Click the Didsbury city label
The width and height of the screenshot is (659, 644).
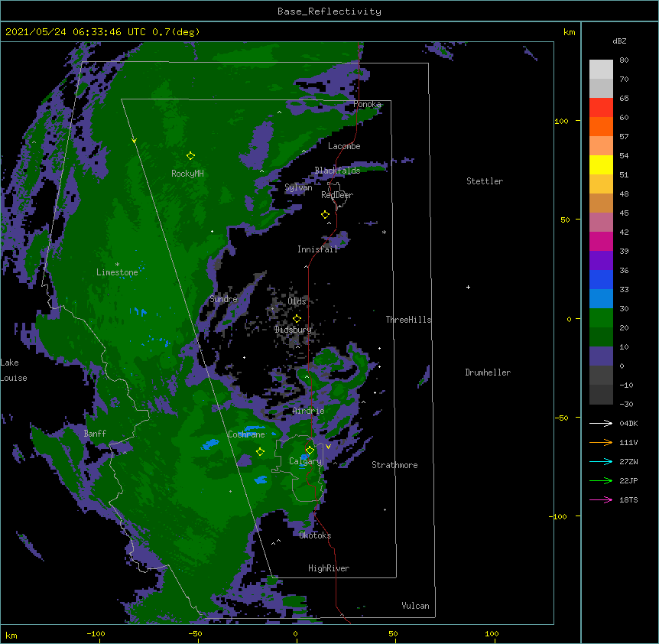click(293, 330)
